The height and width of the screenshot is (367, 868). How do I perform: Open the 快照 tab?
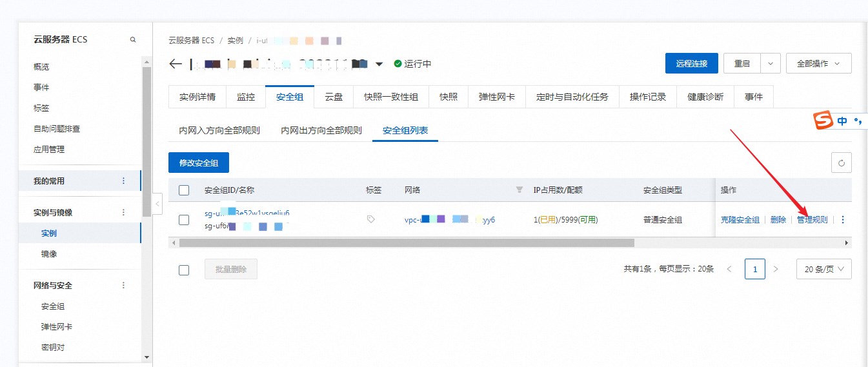click(449, 97)
